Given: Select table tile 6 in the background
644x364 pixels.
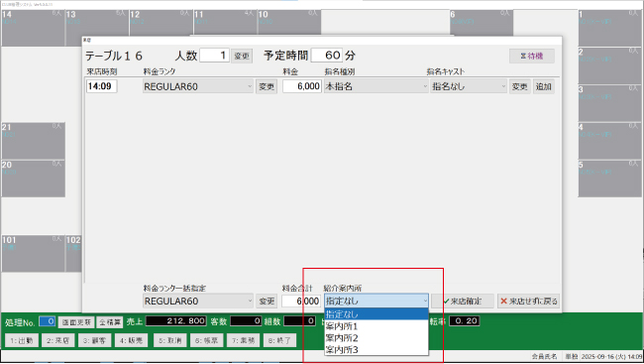Looking at the screenshot, I should click(x=481, y=23).
